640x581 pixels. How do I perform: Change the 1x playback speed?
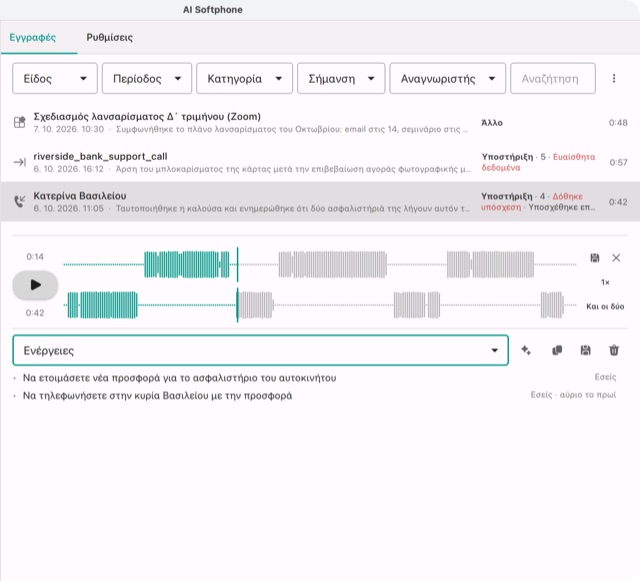(x=605, y=282)
